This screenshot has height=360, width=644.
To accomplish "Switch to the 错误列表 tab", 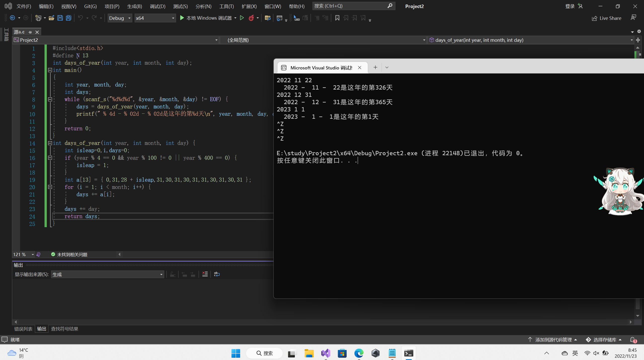I will click(x=23, y=329).
